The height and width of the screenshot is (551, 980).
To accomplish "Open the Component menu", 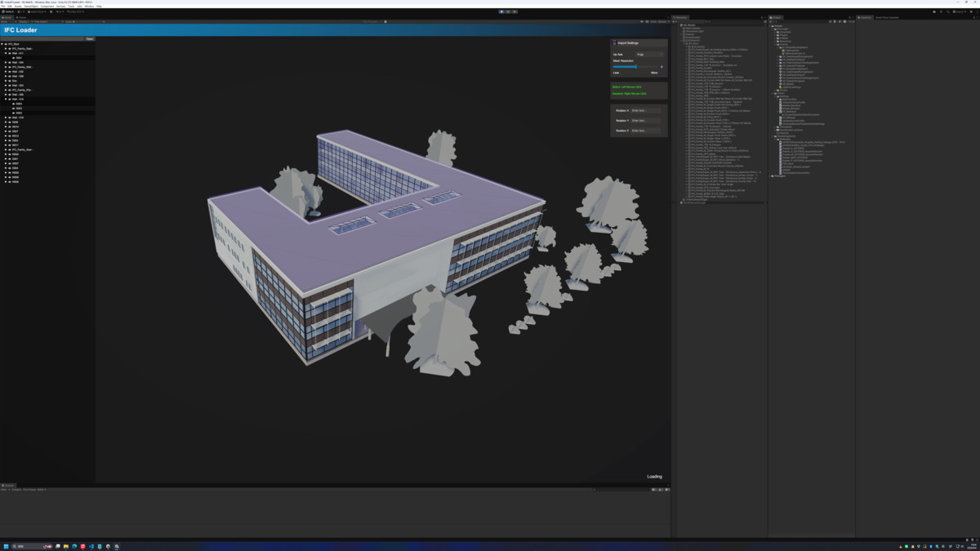I will pyautogui.click(x=47, y=7).
